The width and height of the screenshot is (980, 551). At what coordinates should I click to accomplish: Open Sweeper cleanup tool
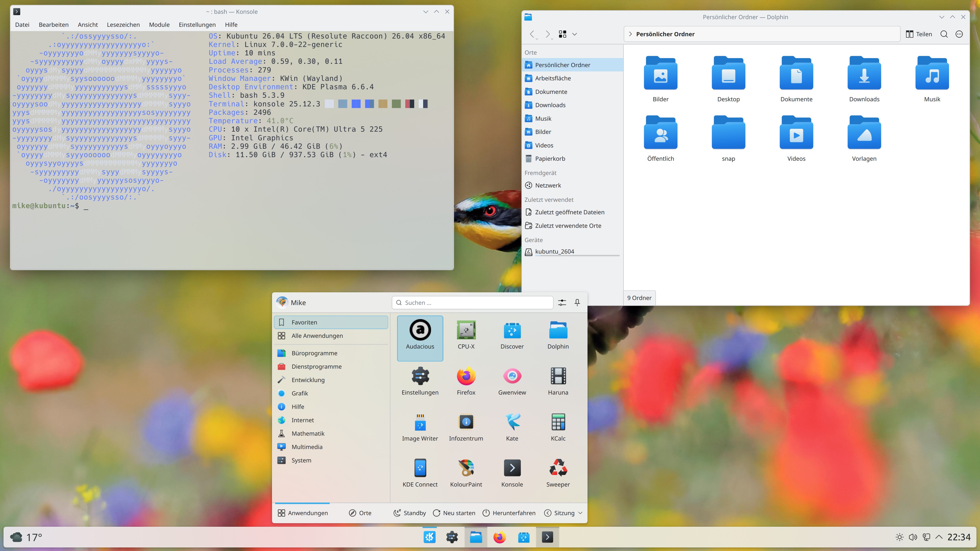pos(558,476)
